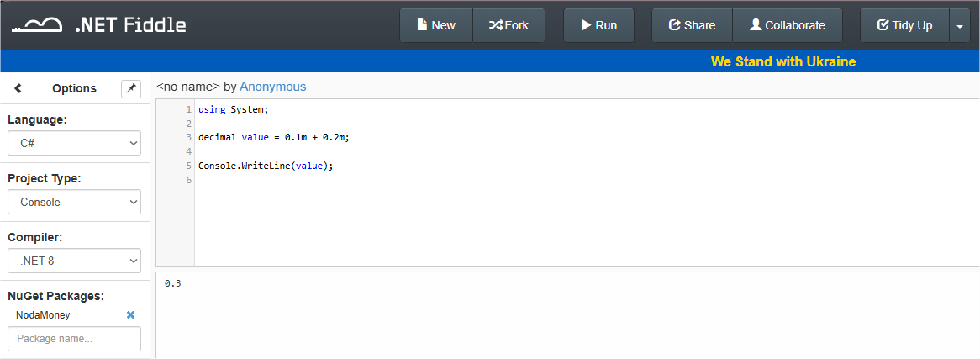Image resolution: width=980 pixels, height=359 pixels.
Task: Open the Compiler dropdown showing .NET 8
Action: (74, 261)
